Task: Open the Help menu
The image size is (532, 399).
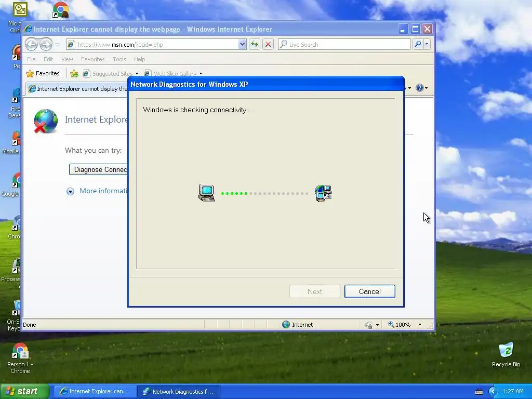Action: pos(139,59)
